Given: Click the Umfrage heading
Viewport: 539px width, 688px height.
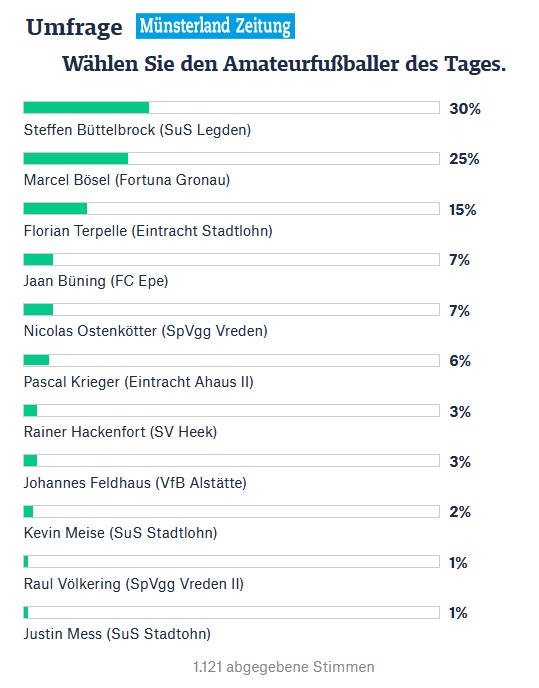Looking at the screenshot, I should [74, 28].
